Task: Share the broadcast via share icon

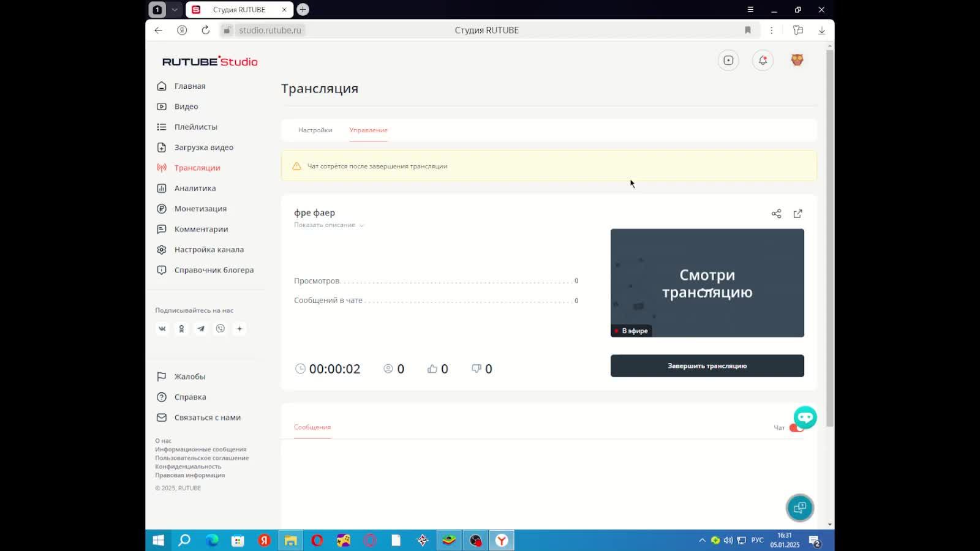Action: pyautogui.click(x=776, y=214)
